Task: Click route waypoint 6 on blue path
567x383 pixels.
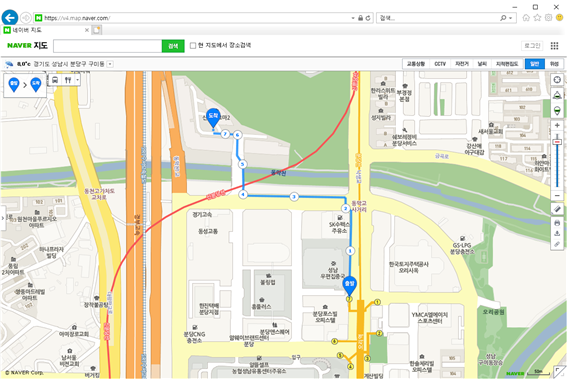Action: coord(237,135)
